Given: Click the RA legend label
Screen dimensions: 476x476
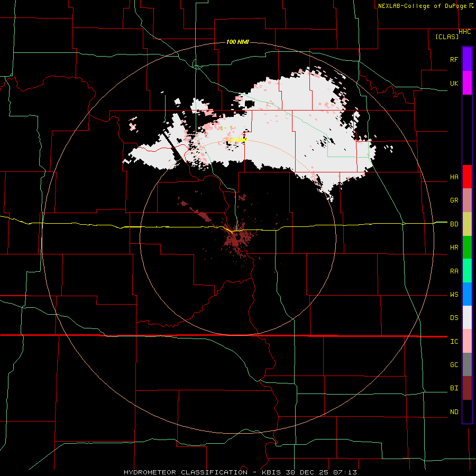Looking at the screenshot, I should [x=454, y=271].
